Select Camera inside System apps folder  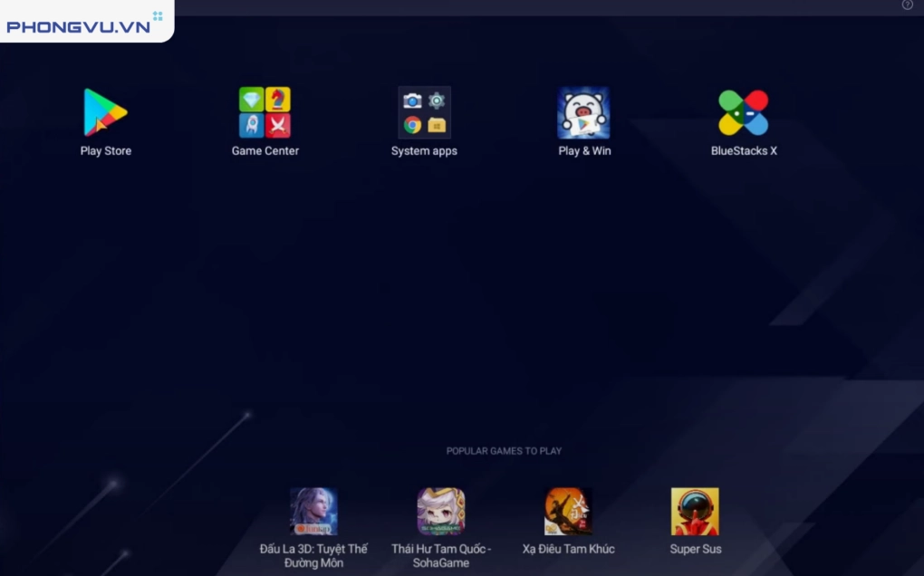[412, 101]
